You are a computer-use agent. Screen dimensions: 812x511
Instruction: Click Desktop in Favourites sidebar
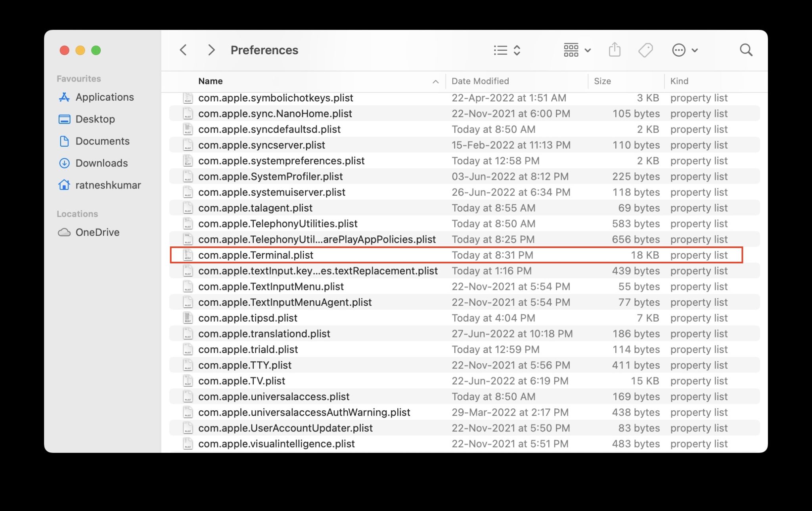[x=96, y=118]
